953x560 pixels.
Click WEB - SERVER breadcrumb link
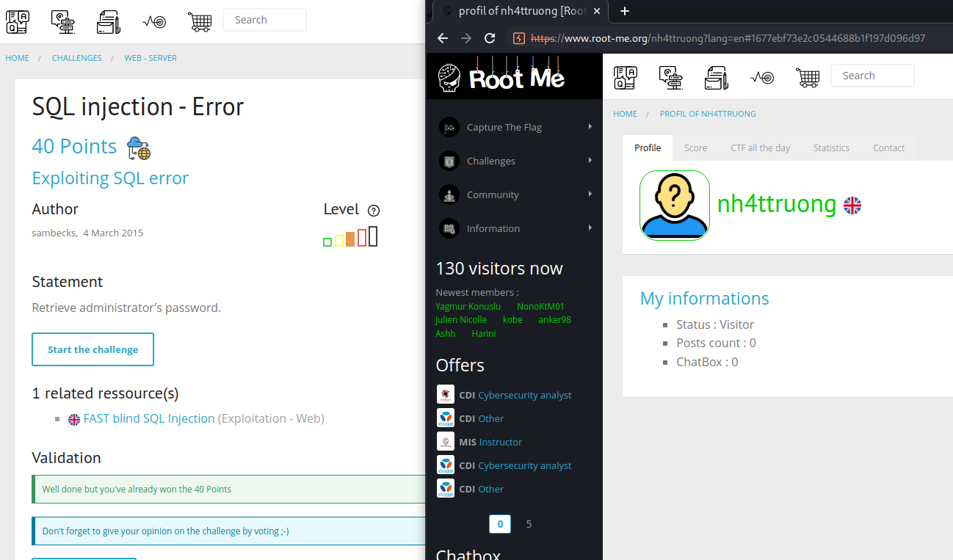tap(151, 58)
